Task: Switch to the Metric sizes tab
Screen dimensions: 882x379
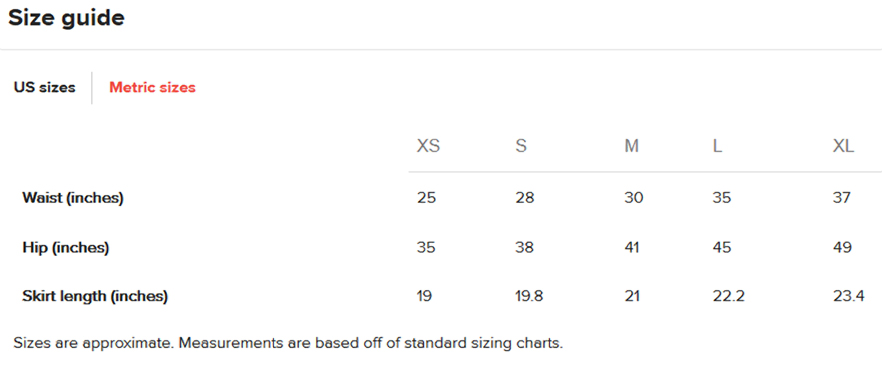Action: (x=152, y=88)
